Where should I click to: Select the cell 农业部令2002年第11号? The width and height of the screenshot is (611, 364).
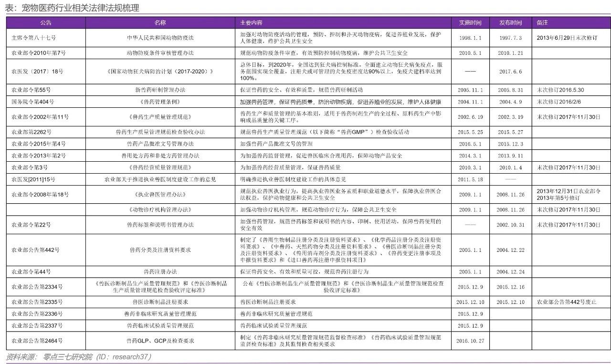(x=40, y=117)
